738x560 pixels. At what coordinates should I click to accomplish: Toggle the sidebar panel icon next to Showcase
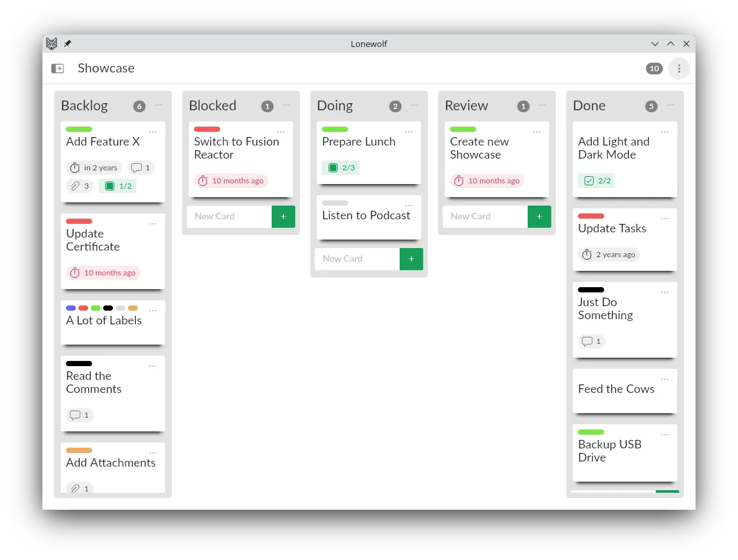pyautogui.click(x=57, y=69)
